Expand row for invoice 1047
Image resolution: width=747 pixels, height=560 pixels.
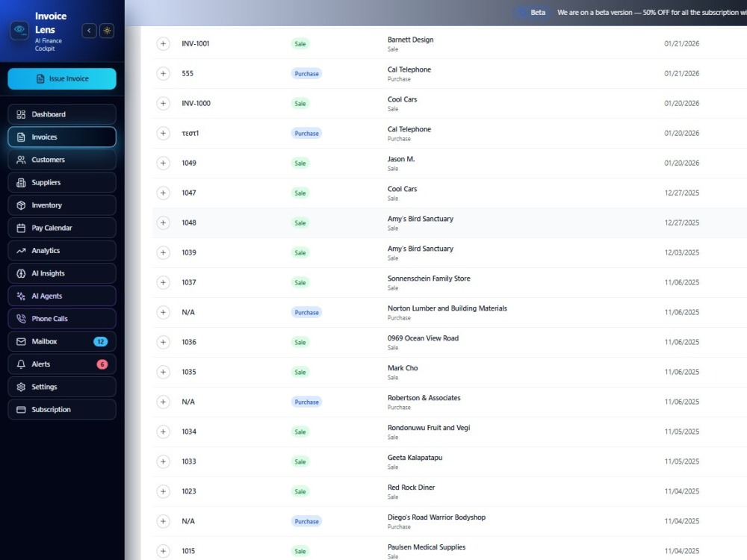[x=163, y=193]
